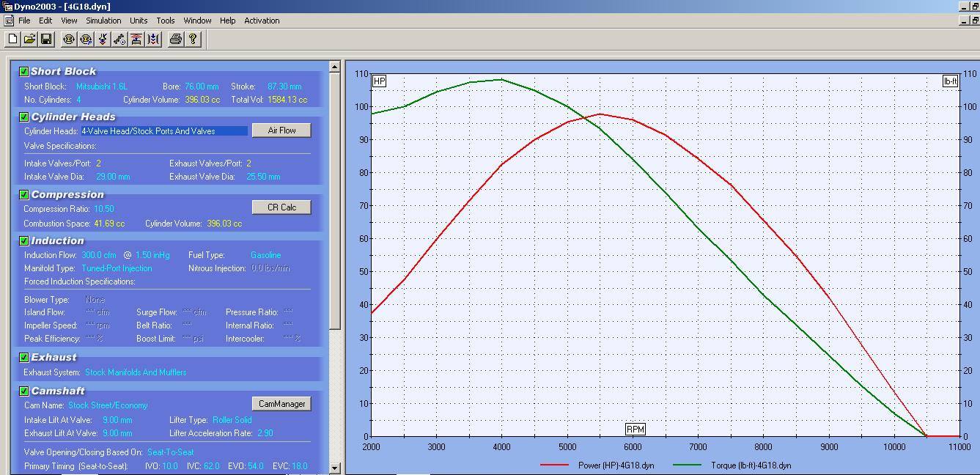Click the Compression Ratio value 10.50
The image size is (980, 475).
click(104, 209)
